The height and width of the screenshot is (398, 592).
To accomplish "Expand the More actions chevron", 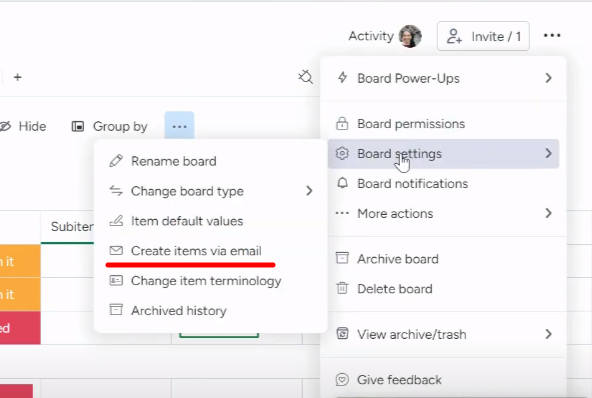I will point(548,213).
